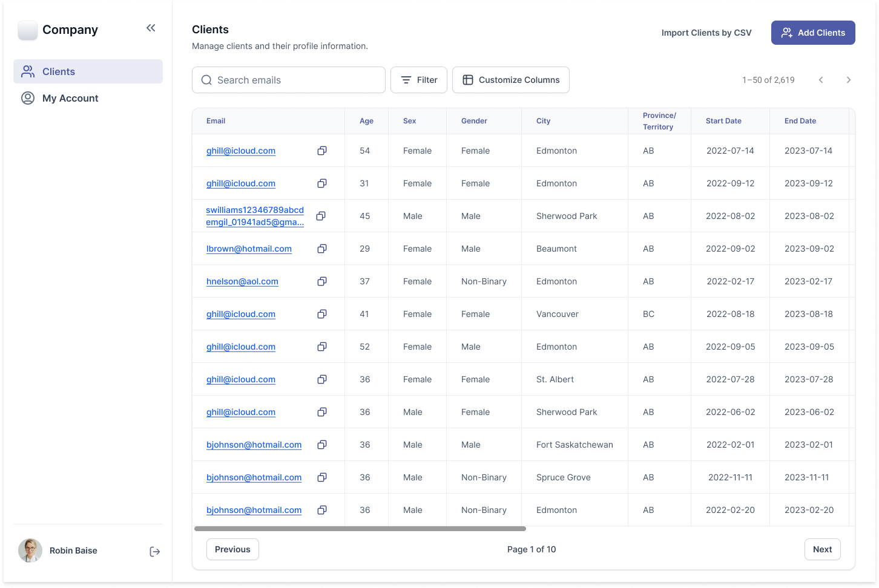Viewport: 879px width, 588px height.
Task: Click Import Clients by CSV
Action: (706, 33)
